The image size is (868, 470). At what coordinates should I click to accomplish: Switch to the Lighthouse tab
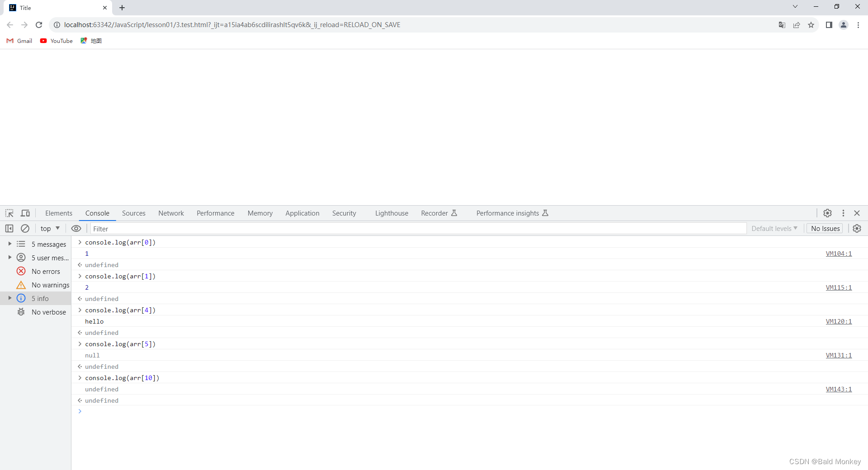(x=392, y=213)
